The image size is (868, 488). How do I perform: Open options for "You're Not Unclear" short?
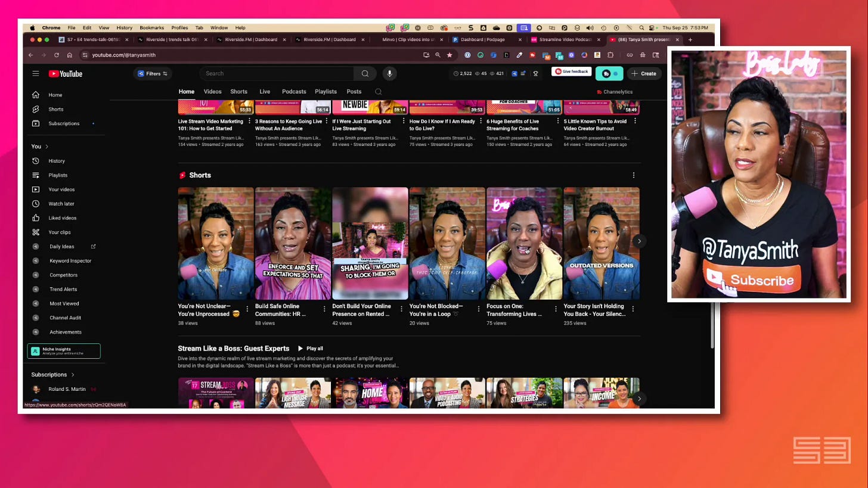[247, 309]
